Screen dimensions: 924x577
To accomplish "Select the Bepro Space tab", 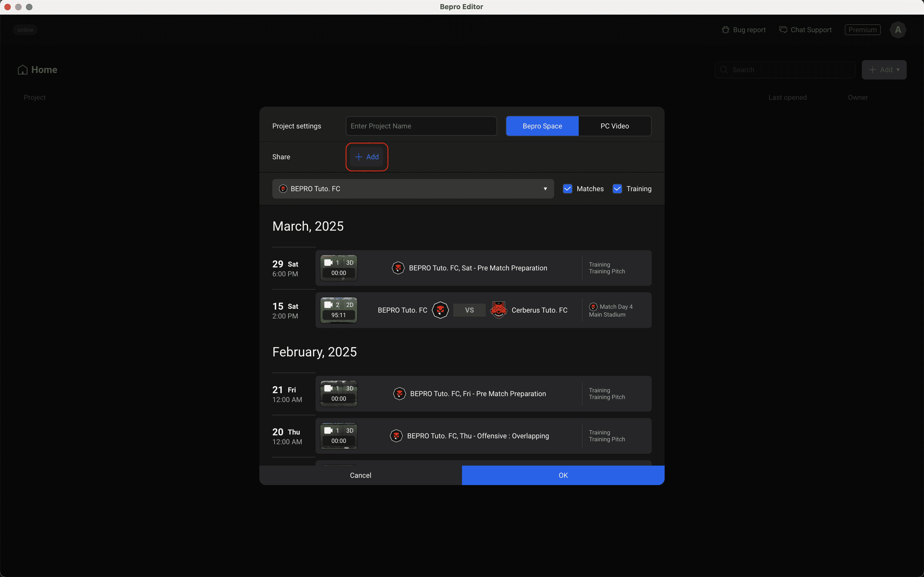I will (542, 126).
